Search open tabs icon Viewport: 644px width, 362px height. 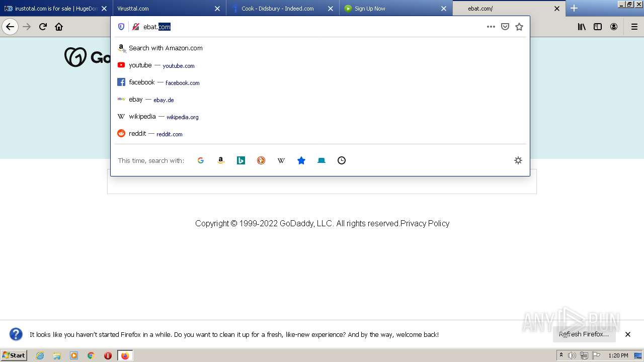[x=321, y=160]
